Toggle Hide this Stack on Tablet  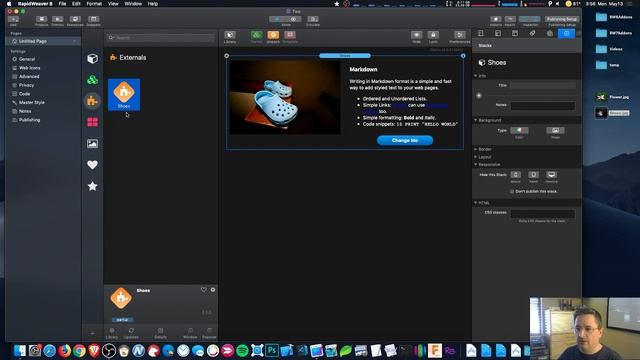(533, 175)
